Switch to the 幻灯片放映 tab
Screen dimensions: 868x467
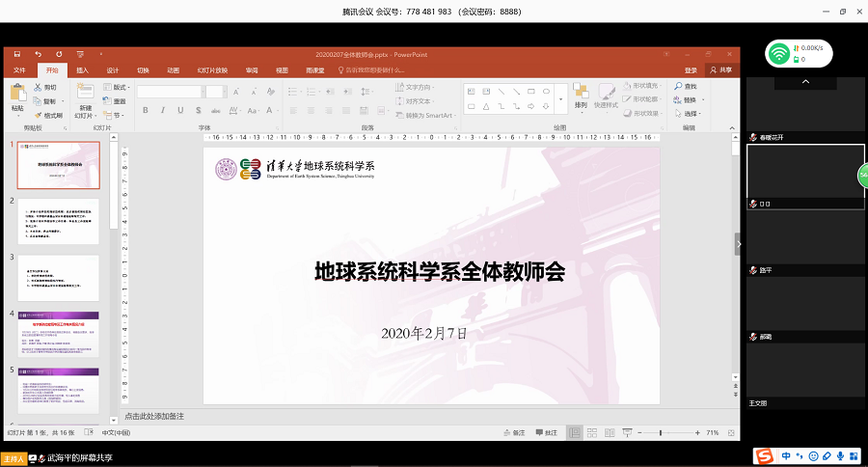click(212, 70)
